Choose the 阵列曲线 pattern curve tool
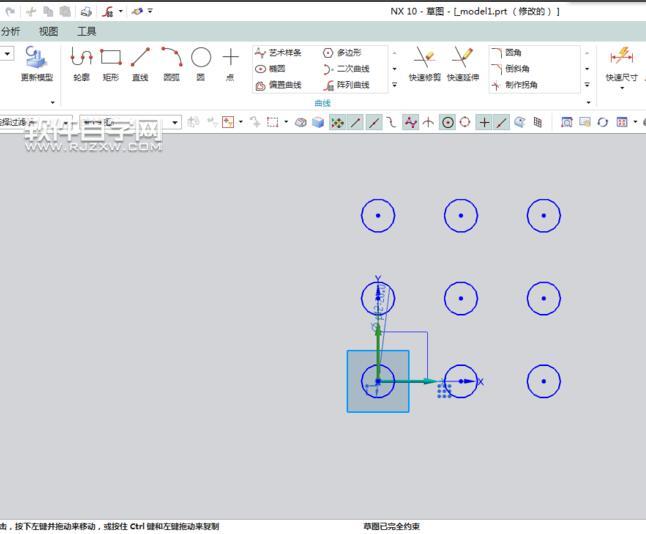This screenshot has height=534, width=646. [x=346, y=85]
